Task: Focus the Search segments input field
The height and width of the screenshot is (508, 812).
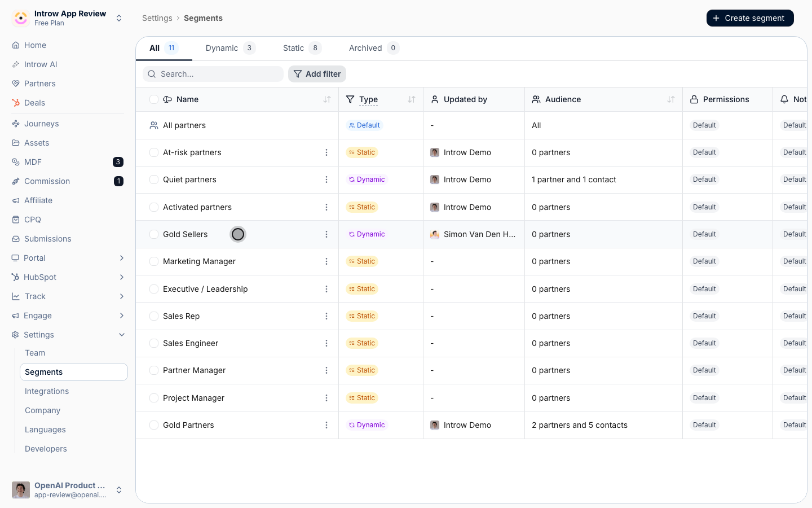Action: [213, 74]
